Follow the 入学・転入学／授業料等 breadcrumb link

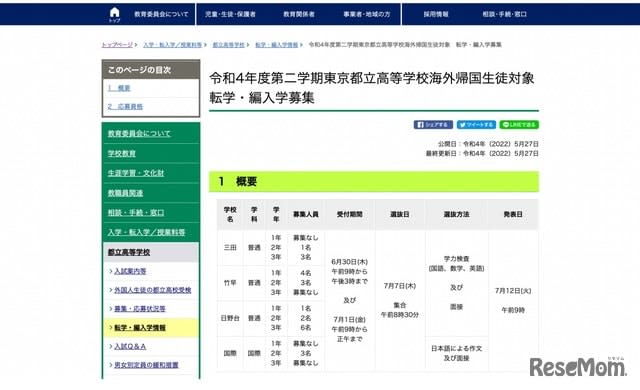click(x=172, y=45)
